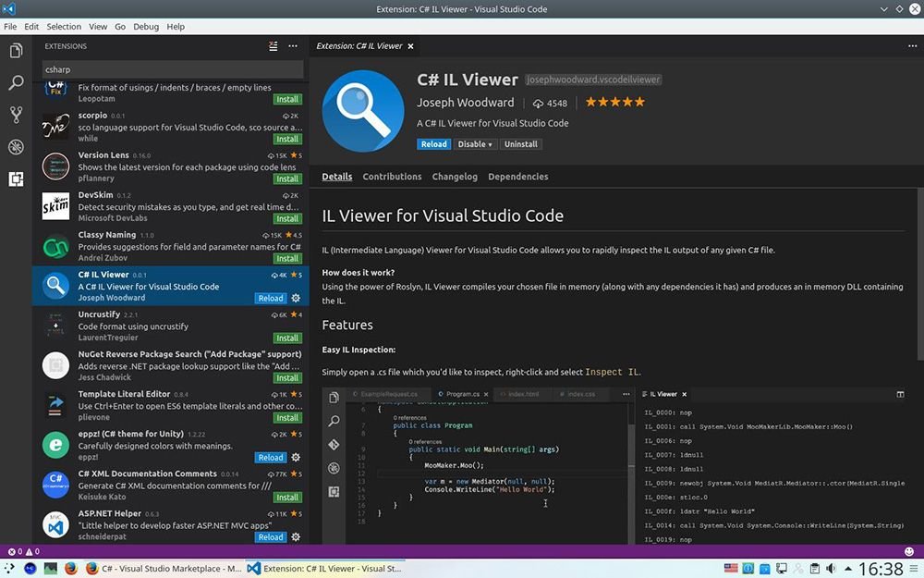Open the Search view in the activity bar
Viewport: 924px width, 578px height.
[15, 82]
